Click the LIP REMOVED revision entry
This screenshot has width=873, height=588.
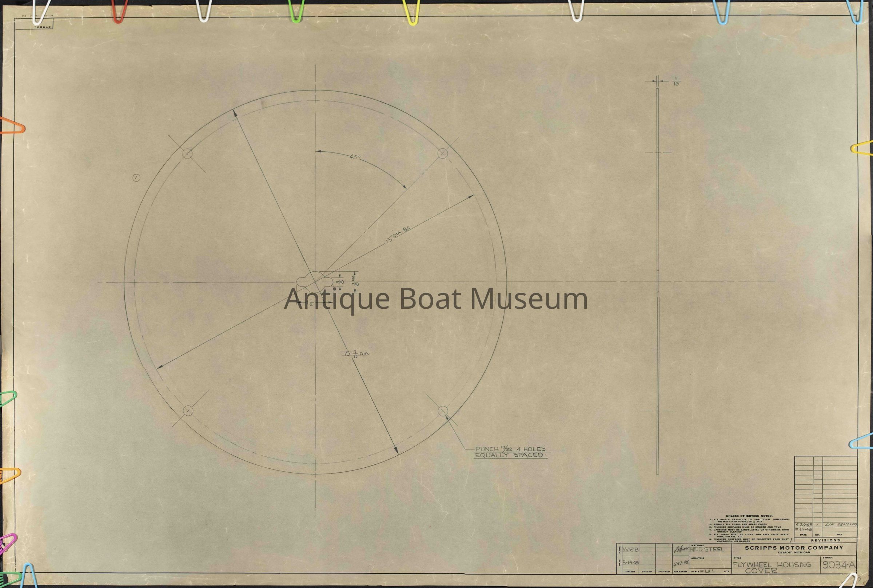pos(840,524)
